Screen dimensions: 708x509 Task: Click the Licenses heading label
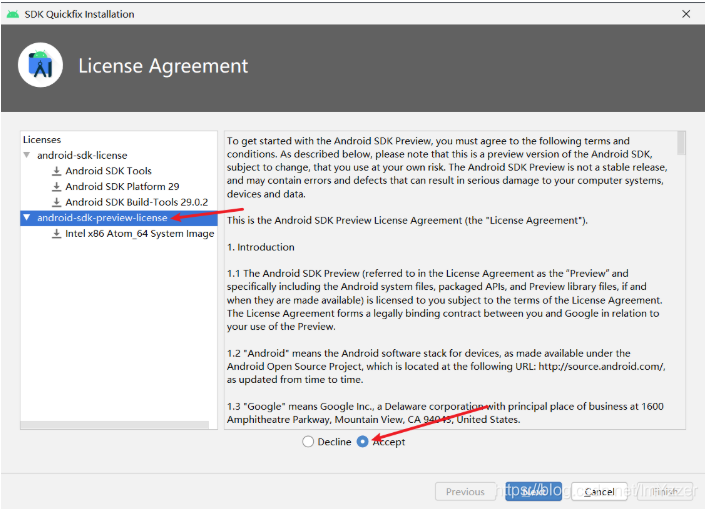[x=42, y=140]
